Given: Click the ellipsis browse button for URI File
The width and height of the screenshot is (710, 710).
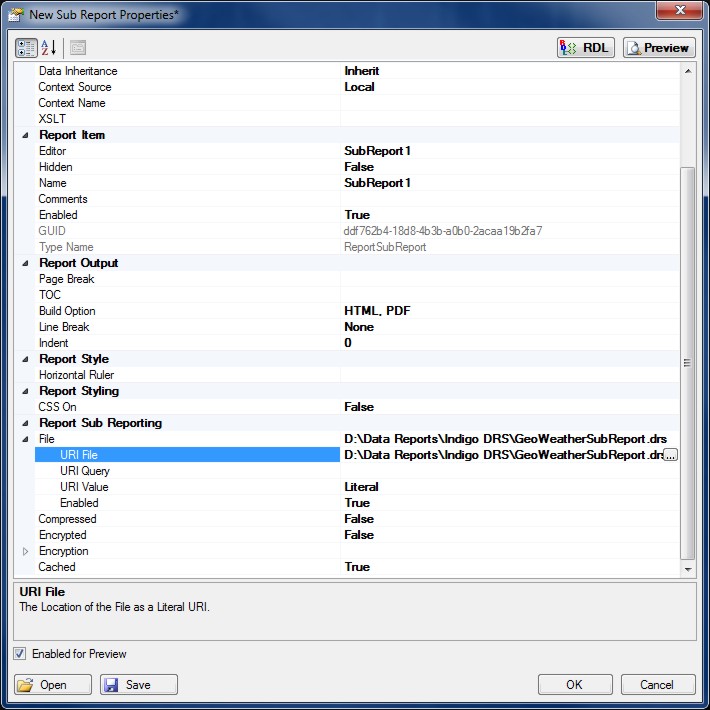Looking at the screenshot, I should coord(670,455).
